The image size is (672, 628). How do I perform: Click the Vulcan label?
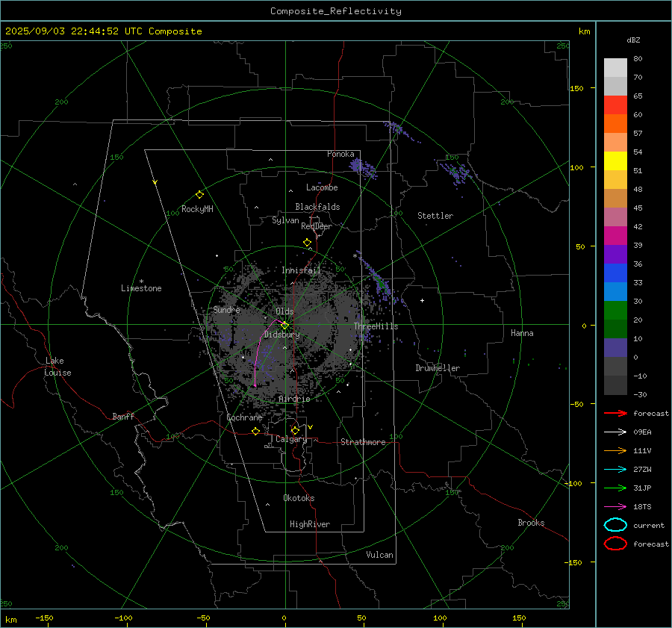380,555
